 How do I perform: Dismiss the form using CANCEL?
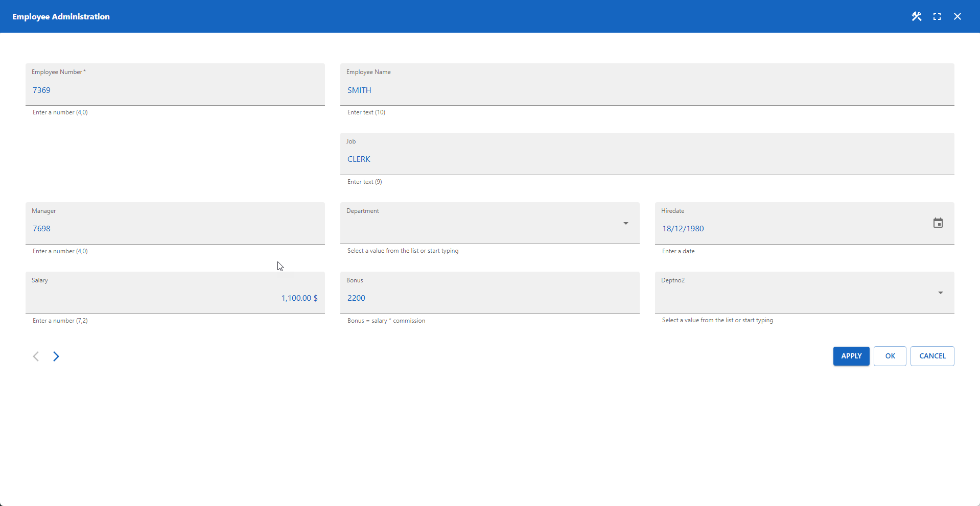932,356
